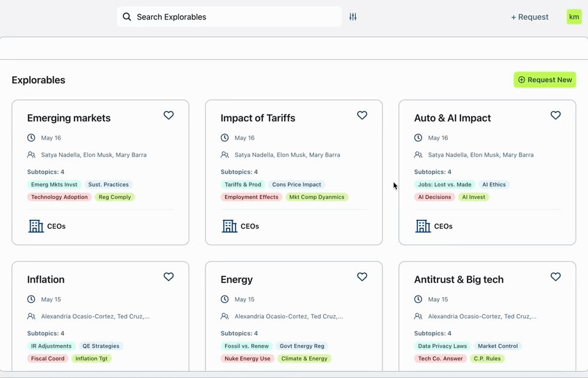
Task: Select the Jobs: Lost vs. Made tag
Action: click(445, 184)
